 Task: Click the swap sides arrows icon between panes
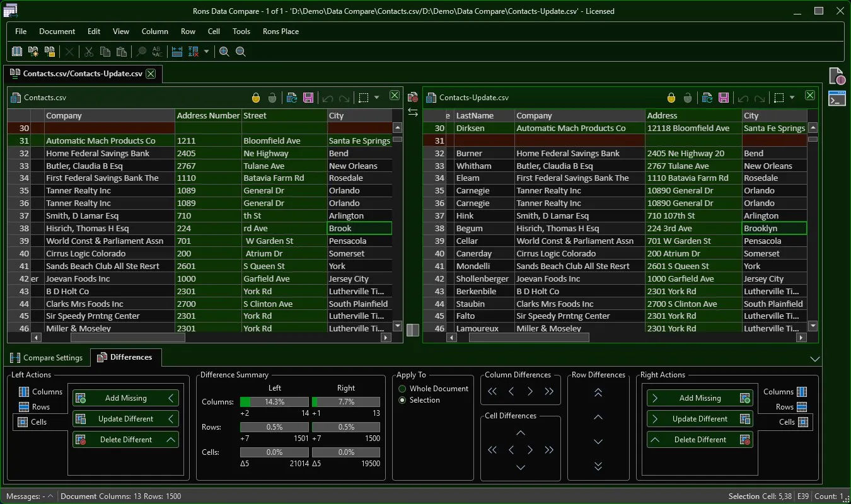tap(413, 112)
